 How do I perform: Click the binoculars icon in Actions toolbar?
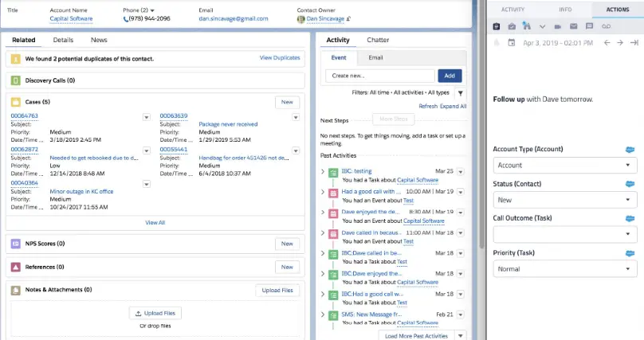[526, 26]
